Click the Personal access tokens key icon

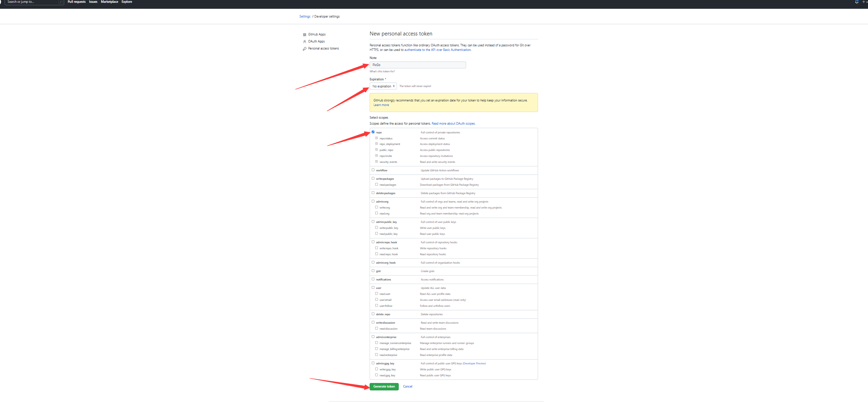(x=304, y=49)
